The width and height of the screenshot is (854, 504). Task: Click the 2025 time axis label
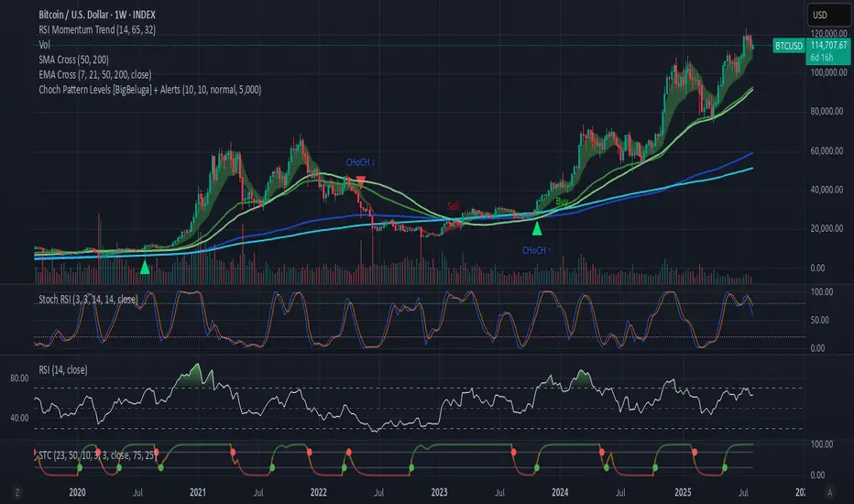click(x=683, y=493)
